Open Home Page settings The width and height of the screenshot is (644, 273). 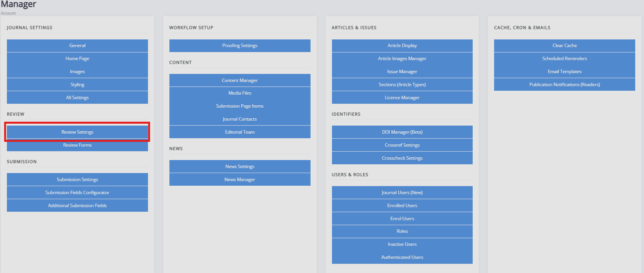(77, 59)
